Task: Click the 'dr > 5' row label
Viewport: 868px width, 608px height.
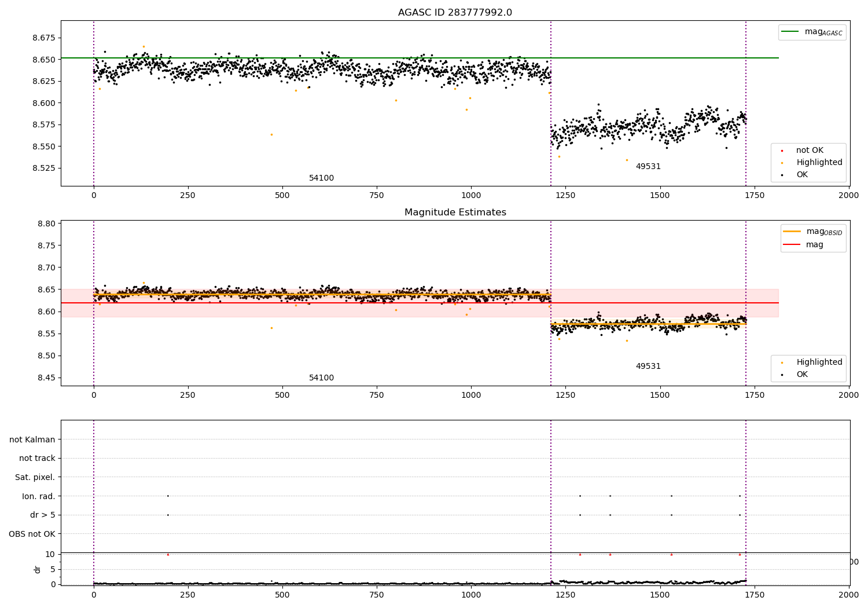Action: pyautogui.click(x=43, y=515)
